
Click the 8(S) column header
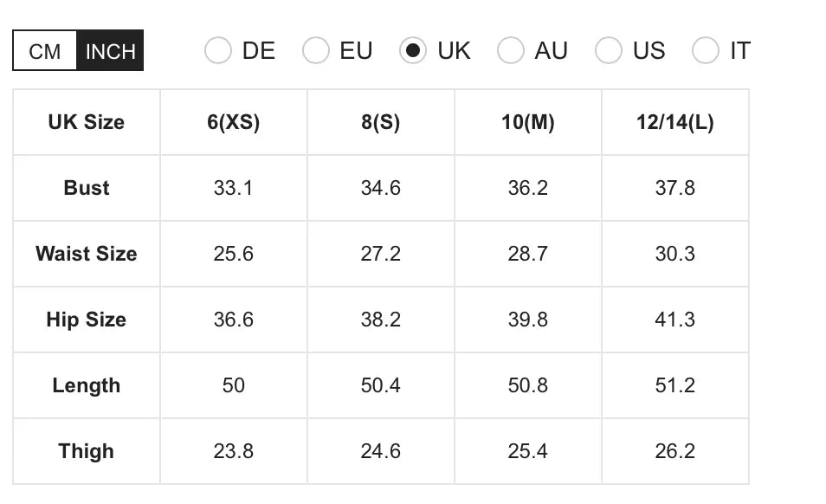[x=381, y=122]
